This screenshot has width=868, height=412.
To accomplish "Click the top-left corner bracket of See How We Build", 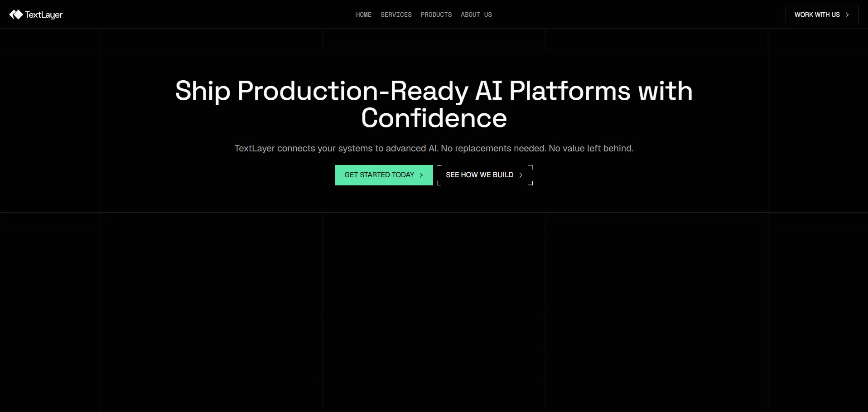I will point(439,167).
